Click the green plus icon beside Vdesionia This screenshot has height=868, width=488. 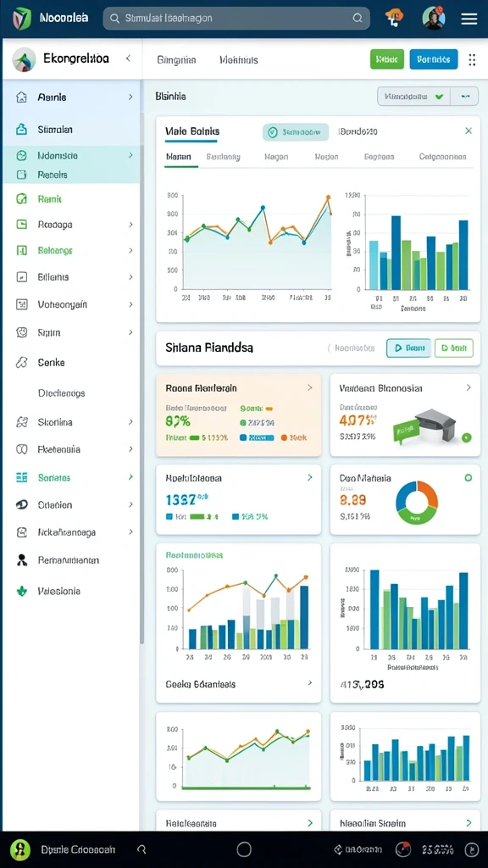click(21, 591)
